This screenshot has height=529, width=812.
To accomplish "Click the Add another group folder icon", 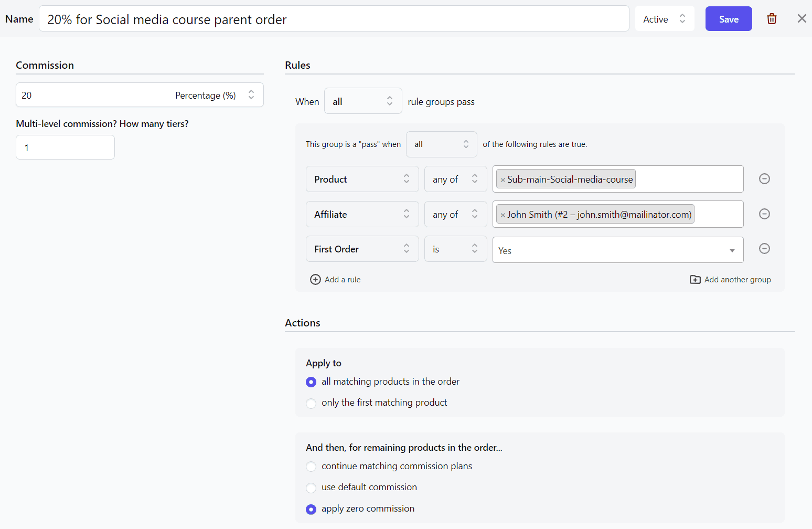I will pyautogui.click(x=695, y=280).
